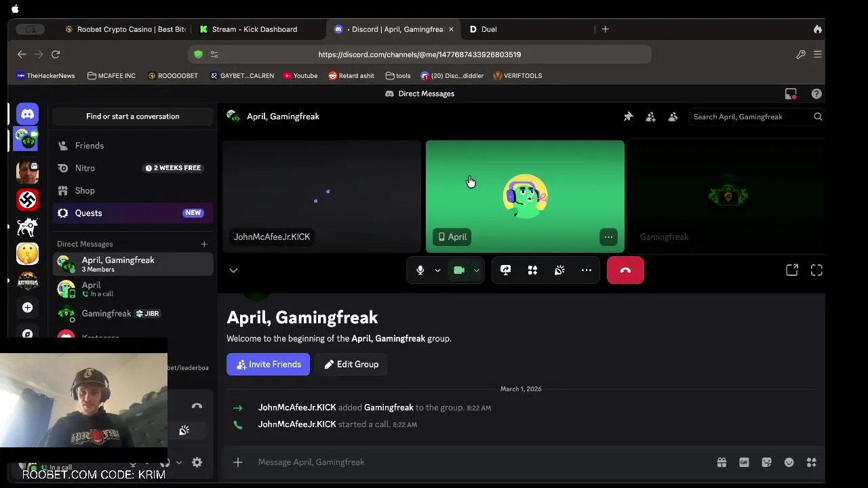868x488 pixels.
Task: Go back in browser history
Action: [x=22, y=54]
